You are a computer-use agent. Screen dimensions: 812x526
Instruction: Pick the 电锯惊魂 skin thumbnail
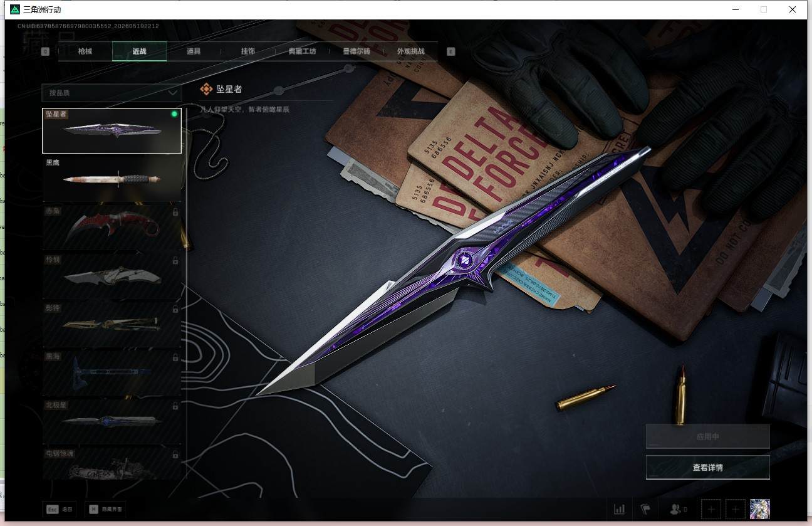coord(112,463)
